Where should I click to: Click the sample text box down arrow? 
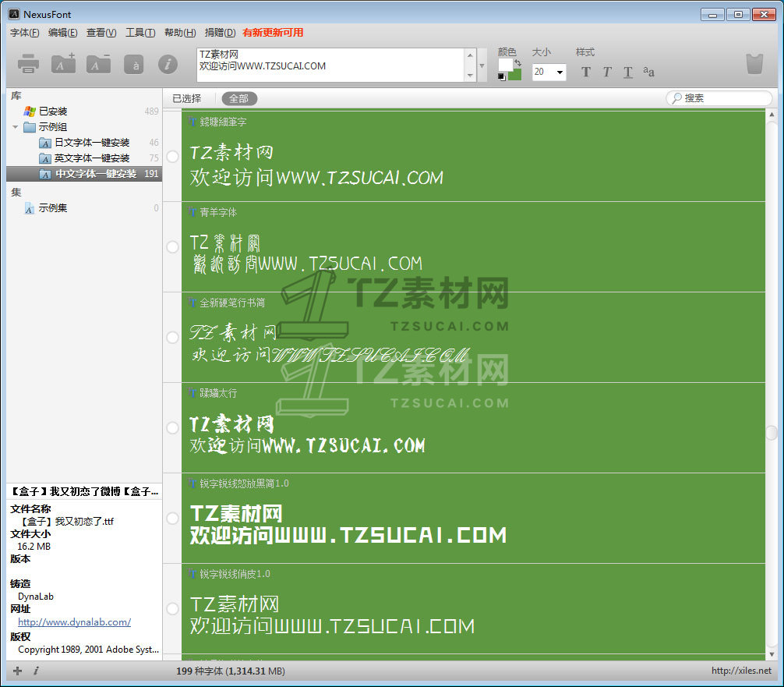coord(470,76)
